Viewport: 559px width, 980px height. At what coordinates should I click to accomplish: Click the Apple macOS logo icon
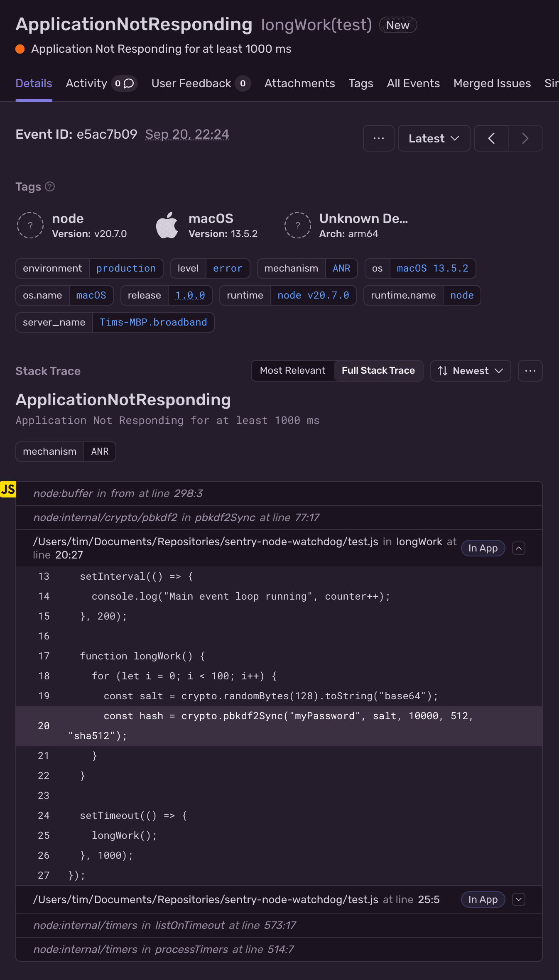click(x=167, y=225)
